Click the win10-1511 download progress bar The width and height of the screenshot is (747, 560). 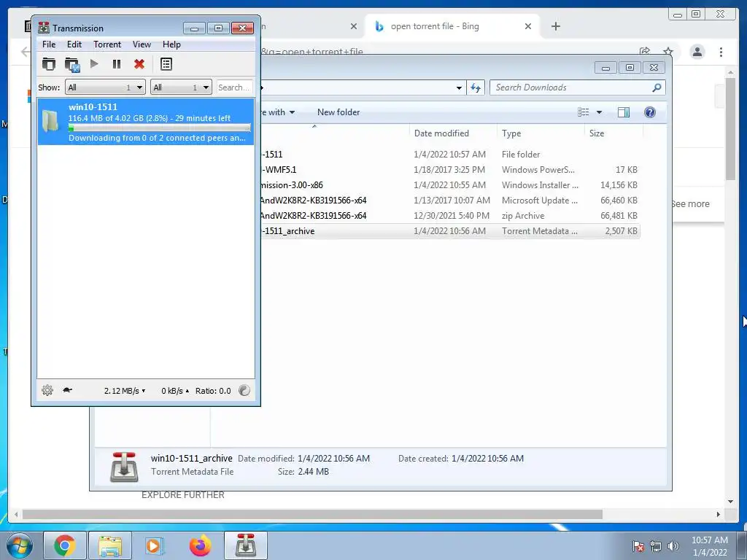159,128
